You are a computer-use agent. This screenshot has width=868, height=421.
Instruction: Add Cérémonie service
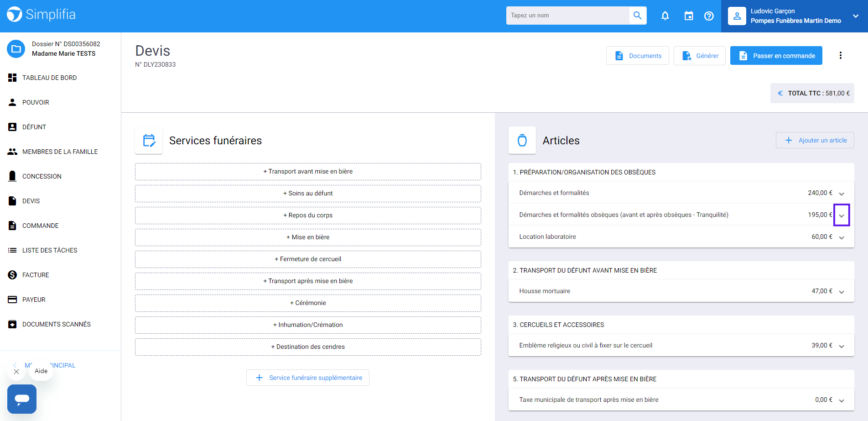pyautogui.click(x=308, y=303)
